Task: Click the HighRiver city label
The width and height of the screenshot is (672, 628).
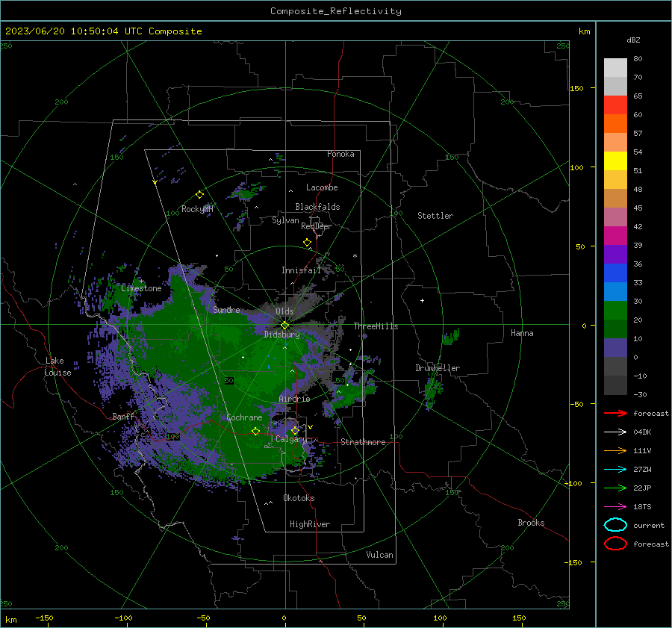Action: (310, 524)
